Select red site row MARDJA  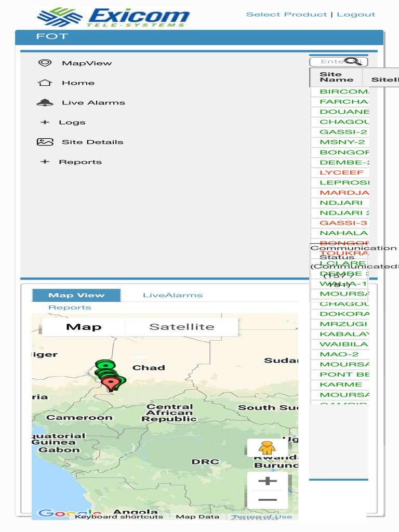tap(340, 193)
